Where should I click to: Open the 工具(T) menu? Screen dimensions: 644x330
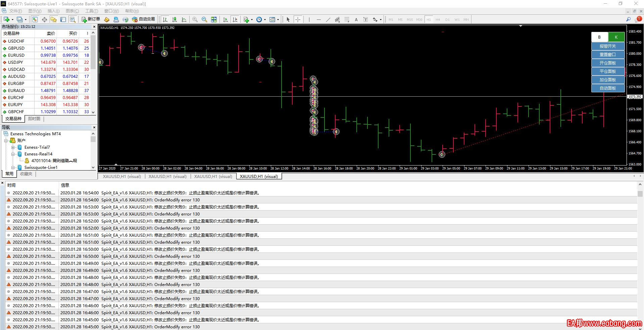[91, 11]
